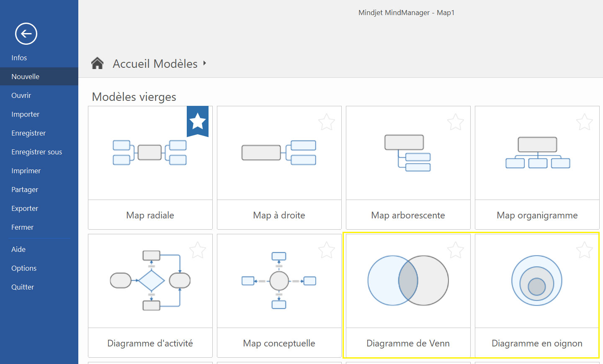Select the Diagramme de Venn circles icon
Viewport: 603px width, 364px height.
[x=408, y=281]
